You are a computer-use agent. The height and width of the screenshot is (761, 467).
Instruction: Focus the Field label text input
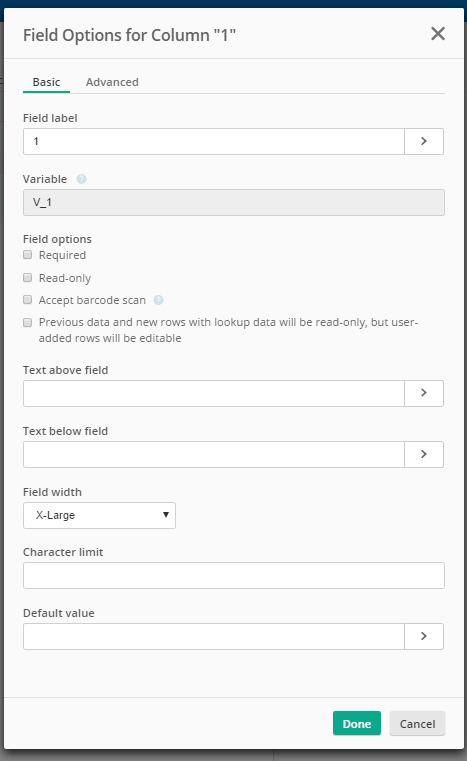tap(214, 141)
